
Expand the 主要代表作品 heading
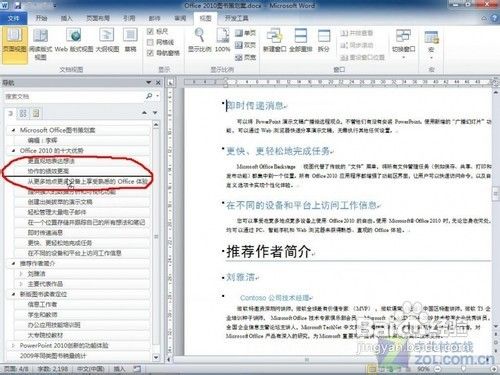(x=21, y=284)
